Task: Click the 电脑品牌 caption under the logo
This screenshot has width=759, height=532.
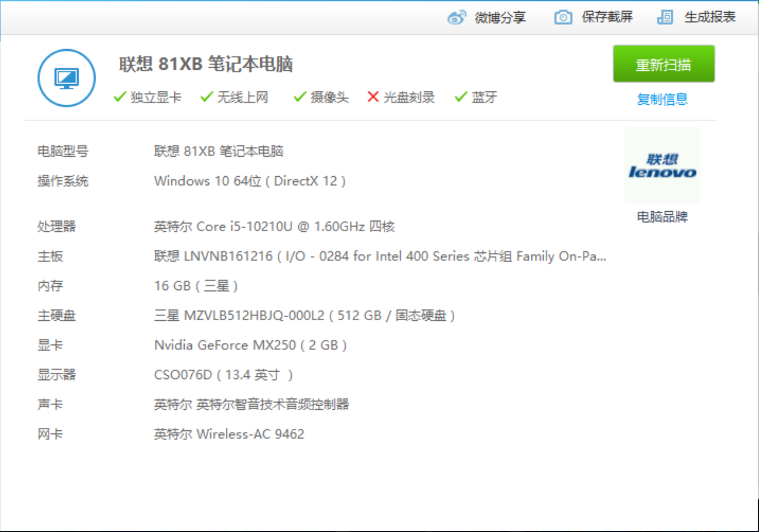Action: click(662, 217)
